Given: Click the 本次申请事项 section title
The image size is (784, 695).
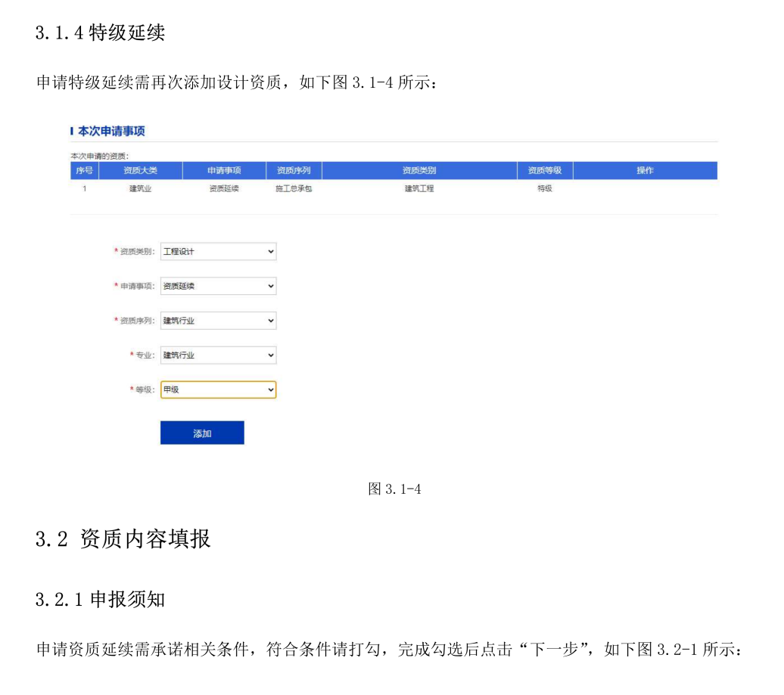Looking at the screenshot, I should point(111,132).
